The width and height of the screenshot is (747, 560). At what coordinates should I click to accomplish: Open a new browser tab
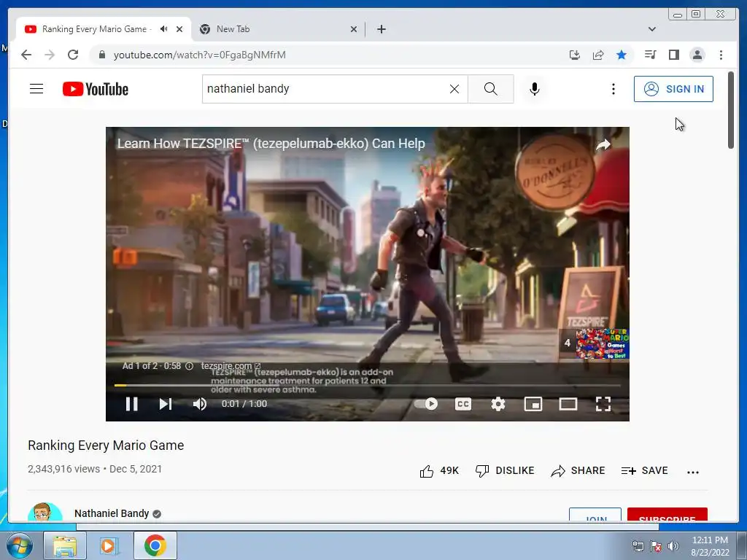(x=381, y=29)
